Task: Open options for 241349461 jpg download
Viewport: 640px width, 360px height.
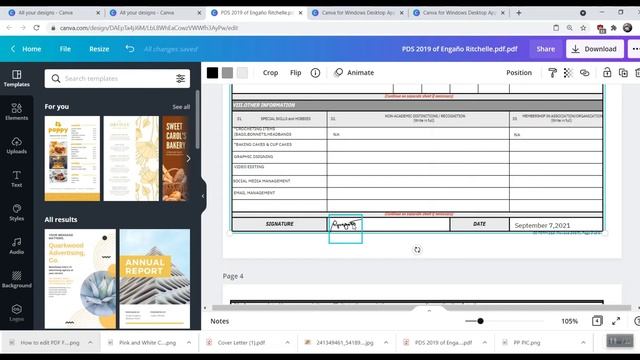Action: tap(386, 342)
